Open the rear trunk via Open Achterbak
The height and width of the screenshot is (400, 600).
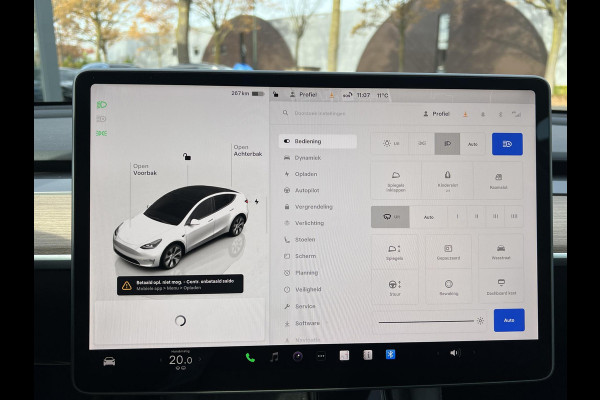tap(248, 150)
